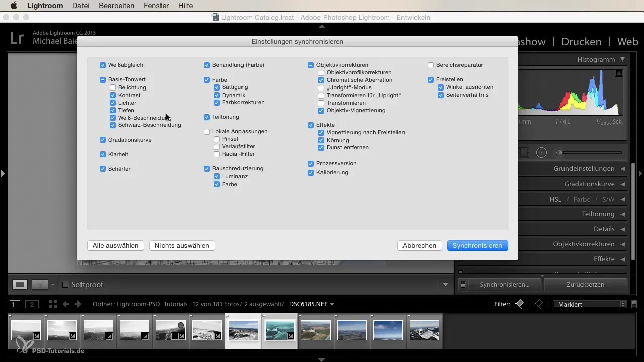Click Synchronisieren… in the right panel
The width and height of the screenshot is (644, 362).
click(505, 285)
